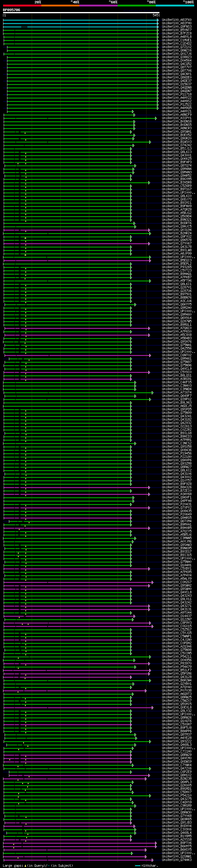Select the UniRef100_Q8TQ74 label

(x=176, y=165)
